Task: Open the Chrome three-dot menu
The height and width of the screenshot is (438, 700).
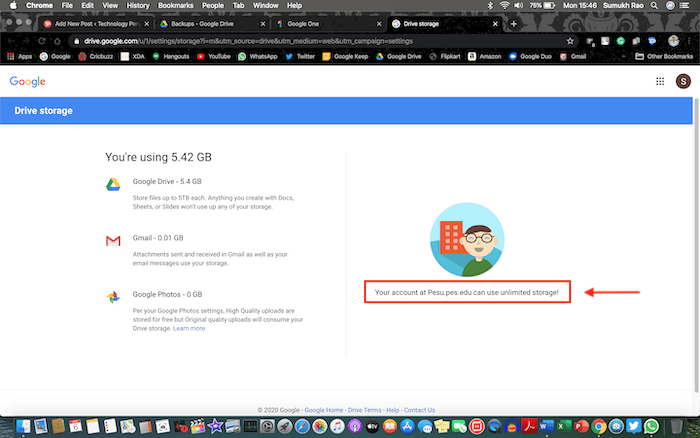Action: tap(688, 41)
